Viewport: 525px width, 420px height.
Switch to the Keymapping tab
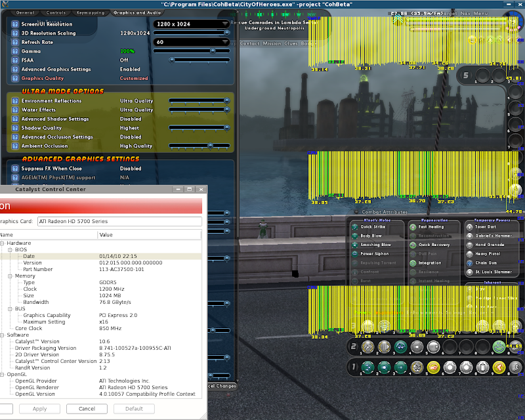tap(89, 12)
